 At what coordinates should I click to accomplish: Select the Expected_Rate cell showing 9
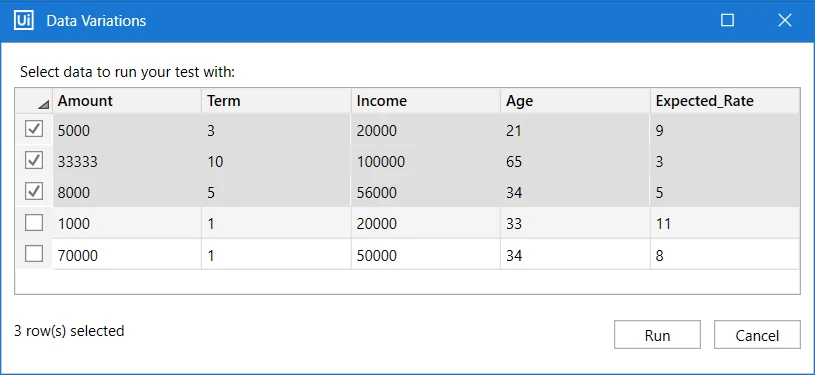[725, 130]
